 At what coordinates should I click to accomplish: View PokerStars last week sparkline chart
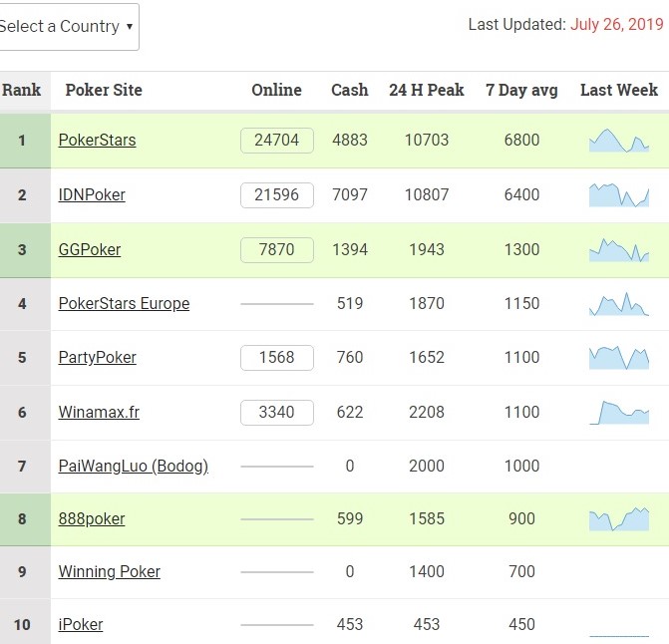tap(618, 141)
